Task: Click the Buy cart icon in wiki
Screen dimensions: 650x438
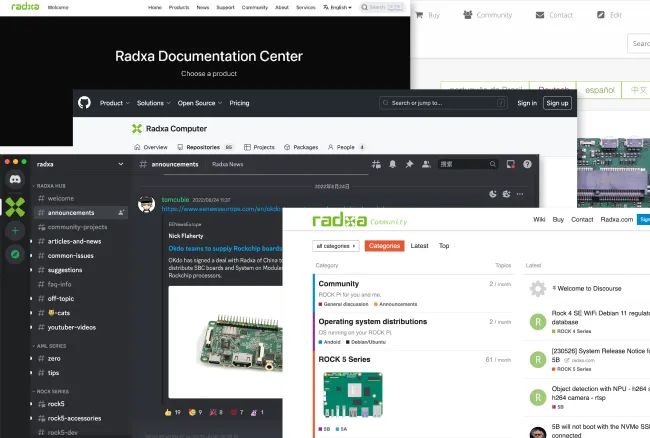Action: coord(419,15)
